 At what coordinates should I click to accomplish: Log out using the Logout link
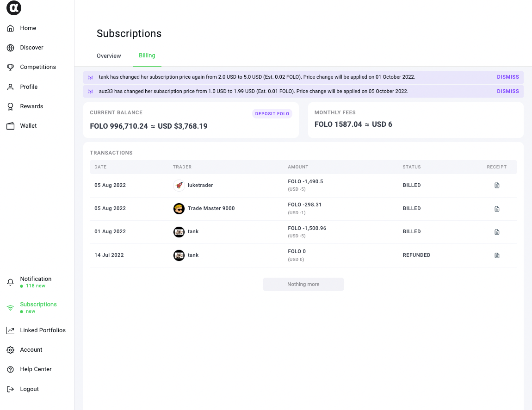click(29, 389)
